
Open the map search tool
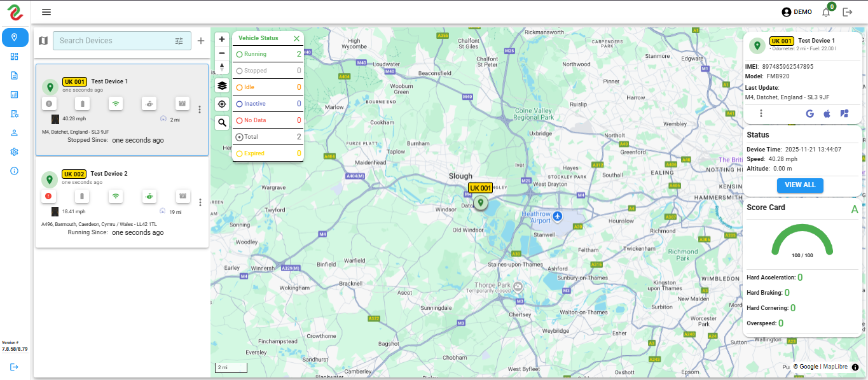(221, 122)
